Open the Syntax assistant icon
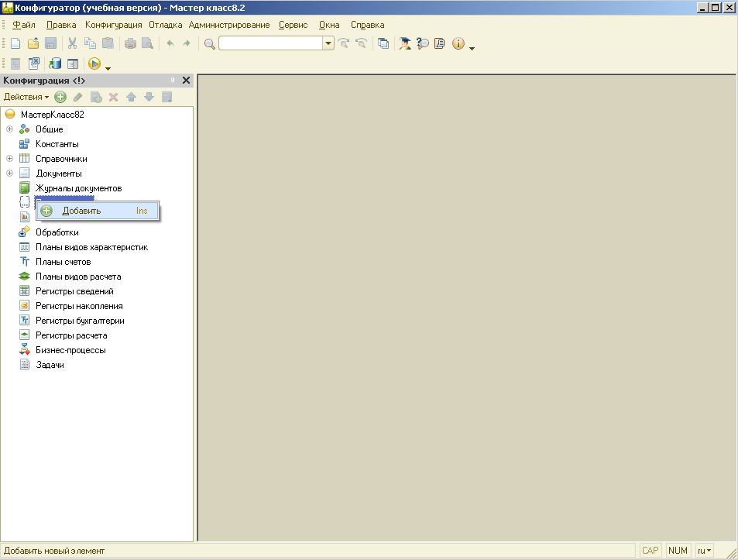 (405, 44)
